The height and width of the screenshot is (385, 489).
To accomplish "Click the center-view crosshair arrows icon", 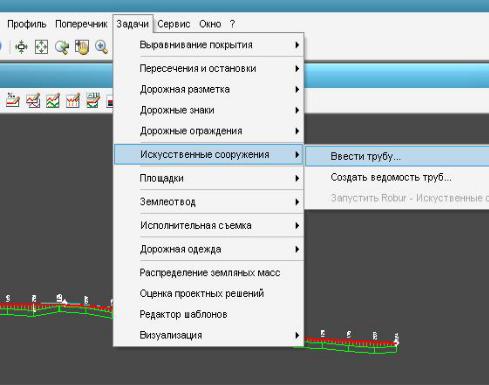I will (21, 47).
